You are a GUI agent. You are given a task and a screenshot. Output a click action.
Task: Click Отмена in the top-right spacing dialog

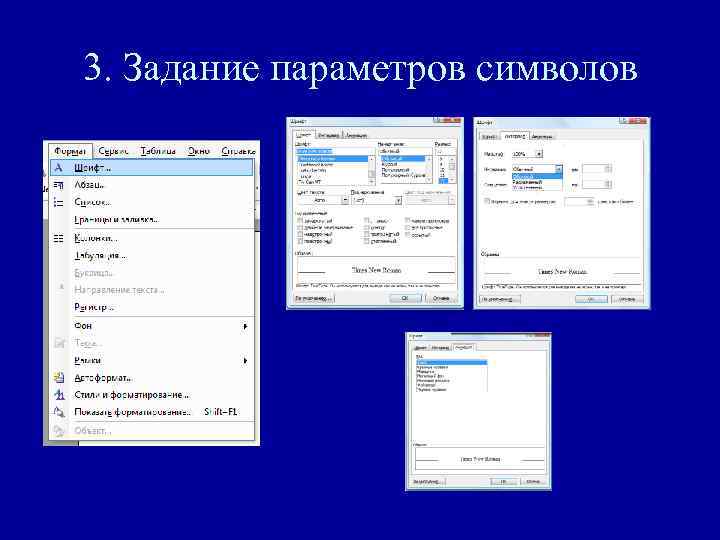(x=627, y=299)
